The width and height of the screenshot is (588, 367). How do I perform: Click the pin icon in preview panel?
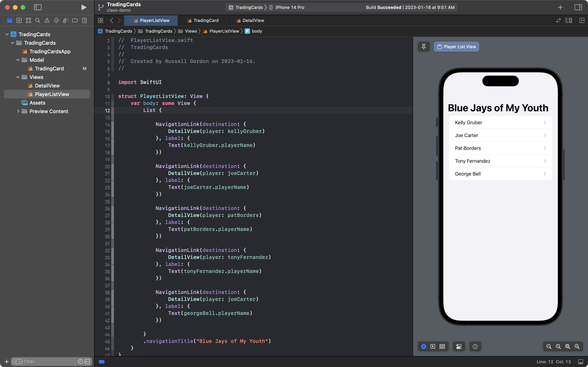coord(423,46)
